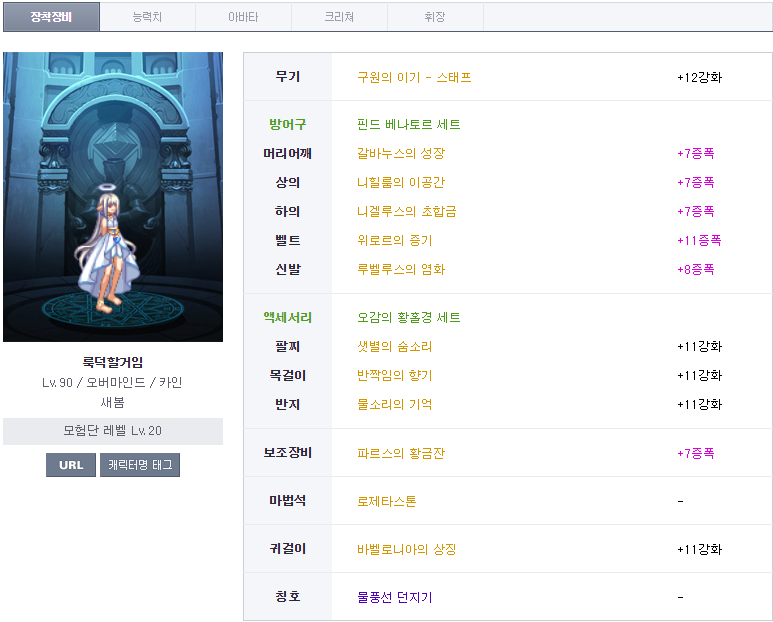Image resolution: width=773 pixels, height=622 pixels.
Task: Click the 귀걸이 slot label
Action: click(x=287, y=549)
